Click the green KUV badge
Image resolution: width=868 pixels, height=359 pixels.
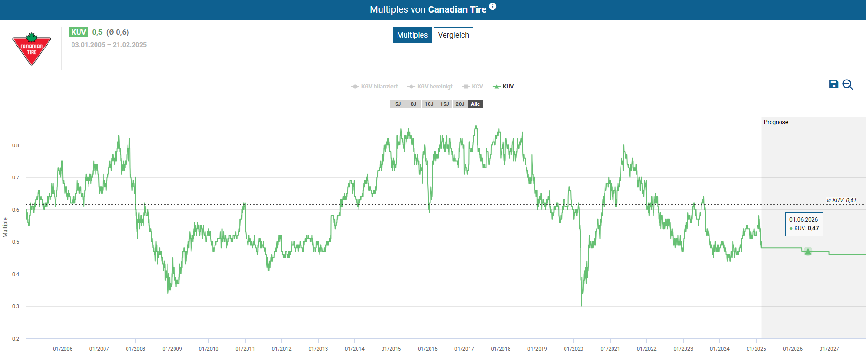tap(78, 32)
